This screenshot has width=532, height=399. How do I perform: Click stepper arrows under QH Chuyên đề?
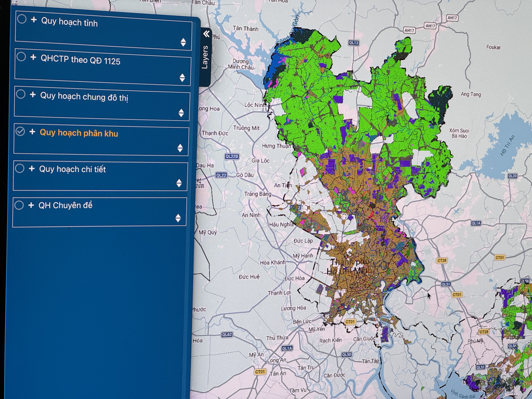[x=178, y=218]
